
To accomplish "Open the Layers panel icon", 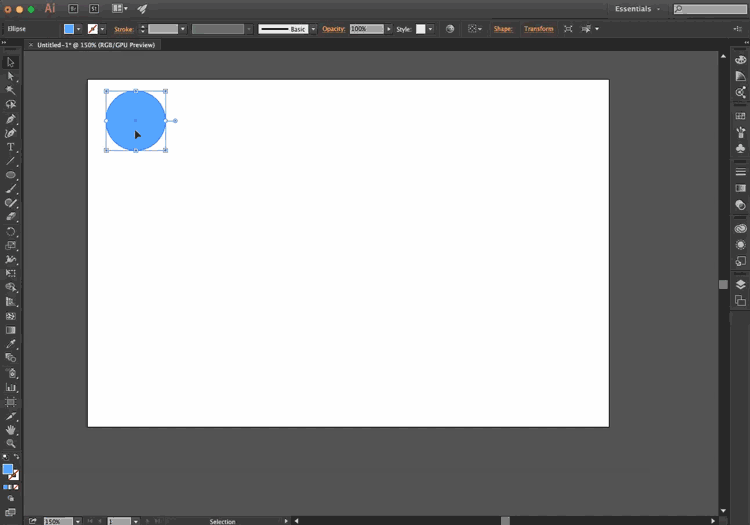I will [x=740, y=284].
